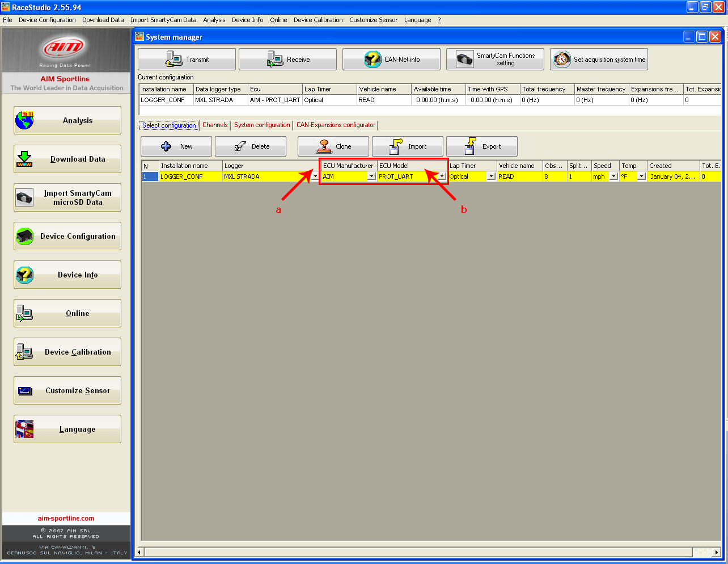Open the Customize Sensor menu
Image resolution: width=728 pixels, height=564 pixels.
374,20
